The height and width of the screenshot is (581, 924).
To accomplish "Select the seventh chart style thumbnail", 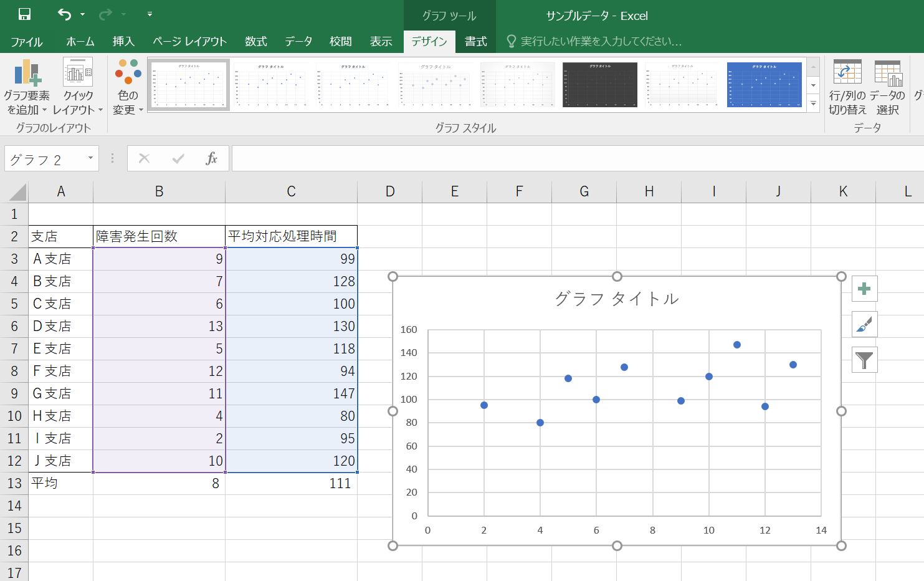I will pos(682,85).
